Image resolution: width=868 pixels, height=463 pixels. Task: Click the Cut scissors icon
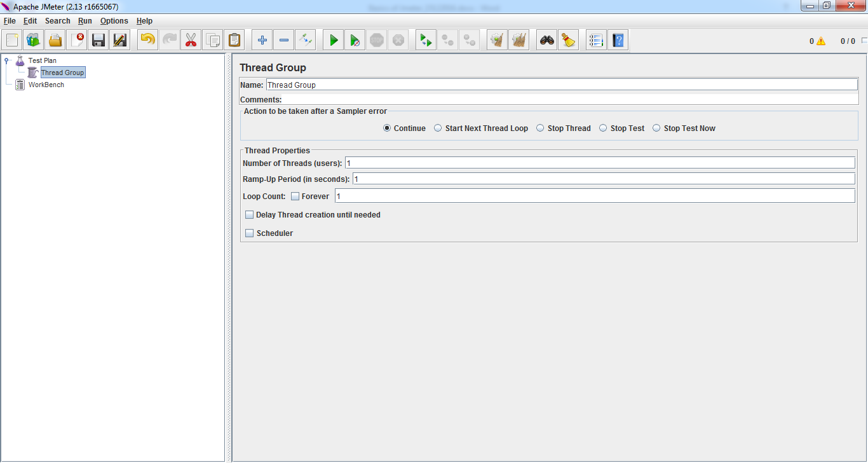[191, 41]
